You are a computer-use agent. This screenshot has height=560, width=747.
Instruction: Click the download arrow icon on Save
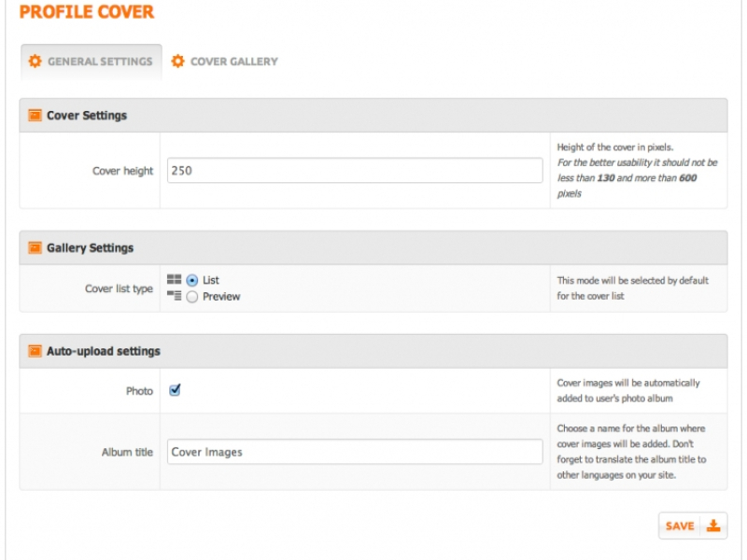(x=712, y=525)
